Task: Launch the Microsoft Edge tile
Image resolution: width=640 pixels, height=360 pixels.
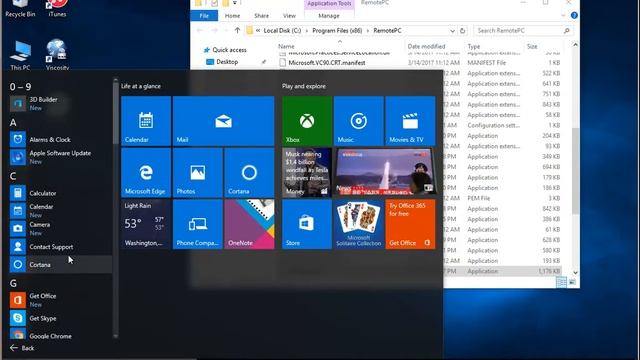Action: (146, 172)
